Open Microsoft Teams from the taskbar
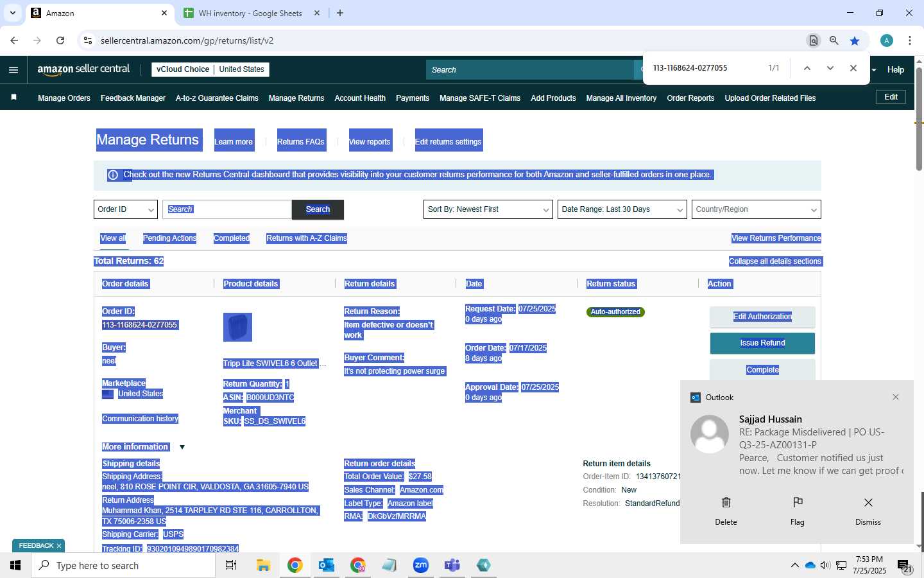Viewport: 924px width, 578px height. (x=452, y=565)
